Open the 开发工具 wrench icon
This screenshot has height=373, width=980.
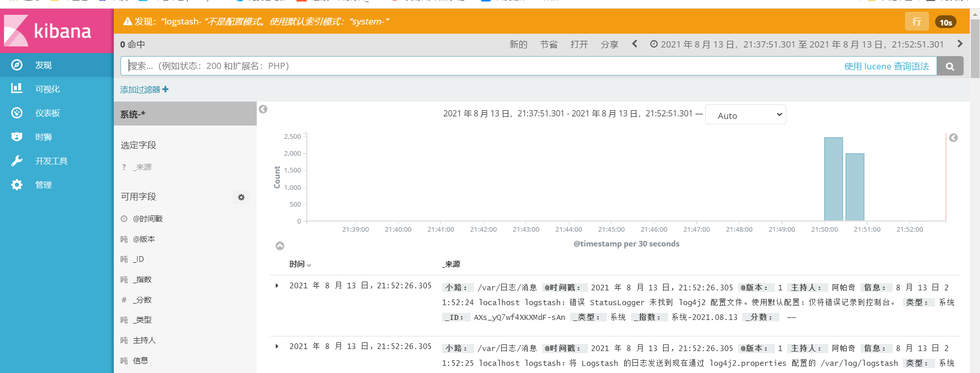(17, 161)
